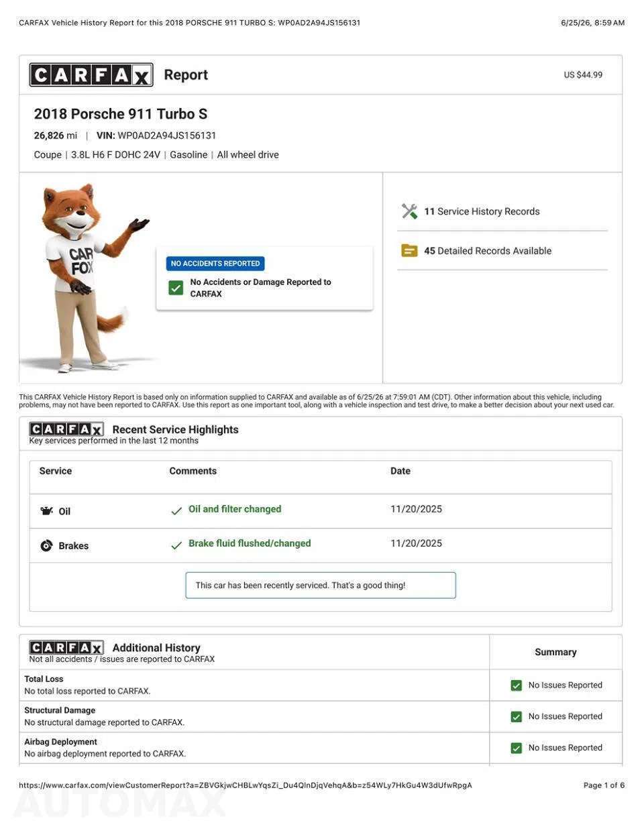This screenshot has height=833, width=644.
Task: Open 45 Detailed Records Available
Action: click(488, 251)
